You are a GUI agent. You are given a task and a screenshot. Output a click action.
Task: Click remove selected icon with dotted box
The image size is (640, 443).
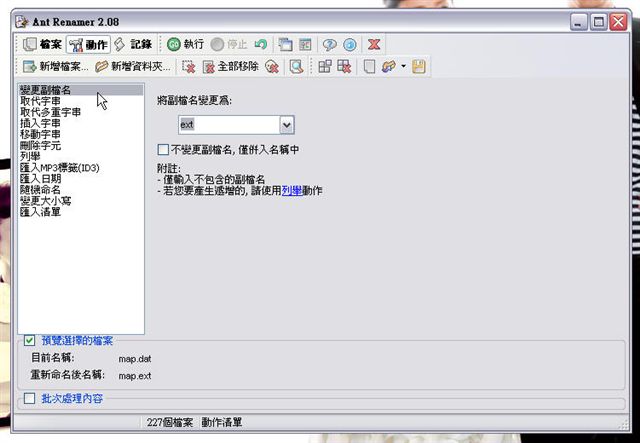188,67
